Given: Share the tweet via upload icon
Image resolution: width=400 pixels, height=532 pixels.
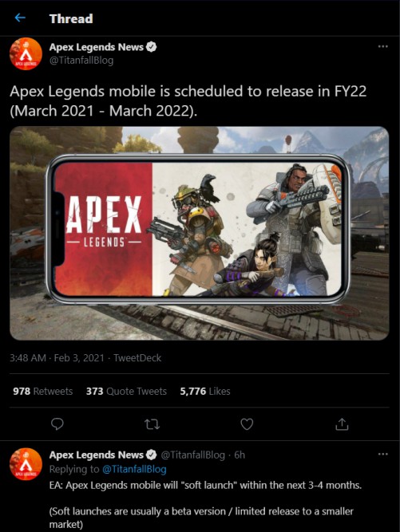Looking at the screenshot, I should coord(342,424).
